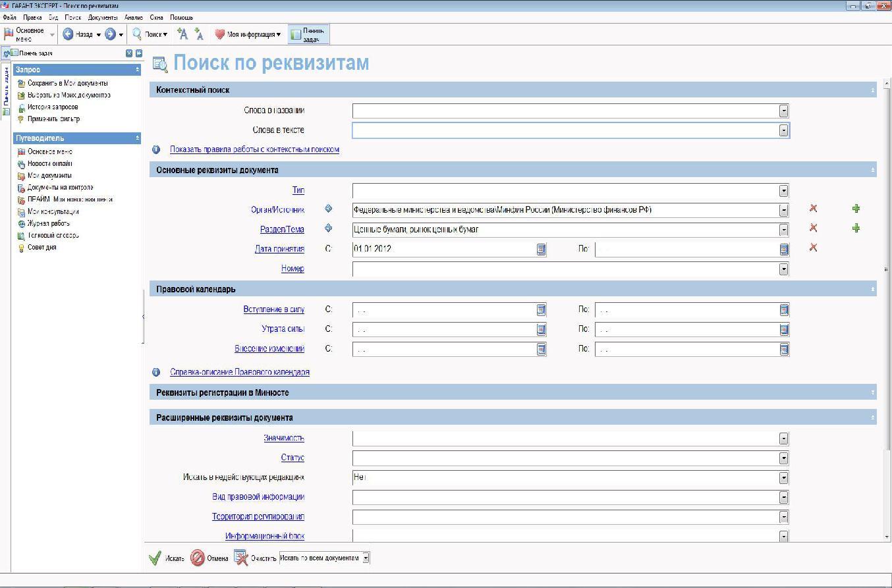Open the Основное меню toolbar button
This screenshot has width=892, height=588.
pyautogui.click(x=29, y=34)
